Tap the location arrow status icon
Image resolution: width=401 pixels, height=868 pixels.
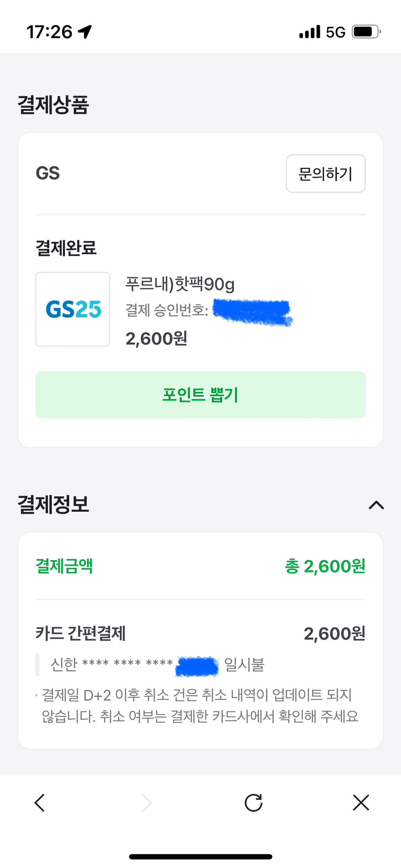[x=85, y=32]
